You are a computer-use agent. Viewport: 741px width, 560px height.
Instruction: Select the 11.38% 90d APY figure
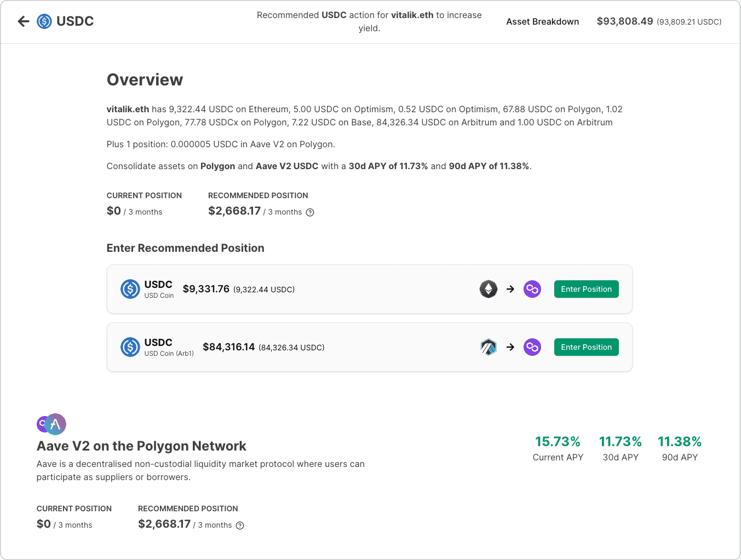pos(680,441)
